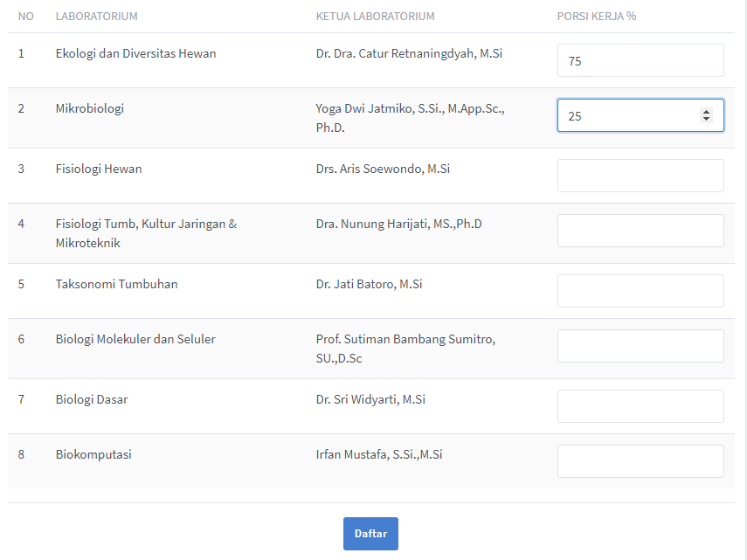Focus the Ekologi dan Diversitas Hewan percentage field
This screenshot has height=560, width=747.
tap(640, 60)
